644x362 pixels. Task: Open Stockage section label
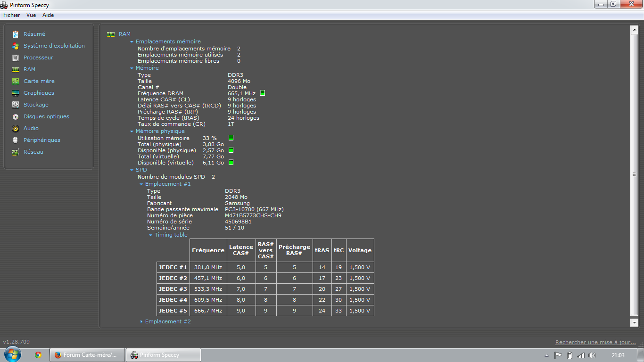(x=36, y=105)
